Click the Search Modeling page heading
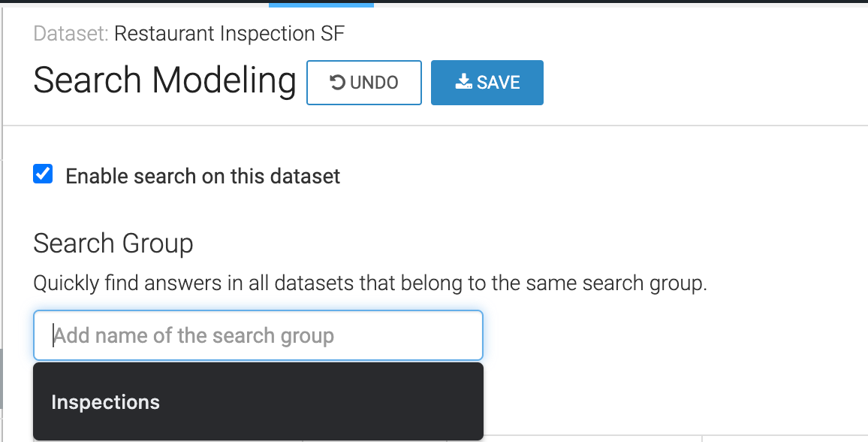The image size is (868, 442). coord(164,80)
